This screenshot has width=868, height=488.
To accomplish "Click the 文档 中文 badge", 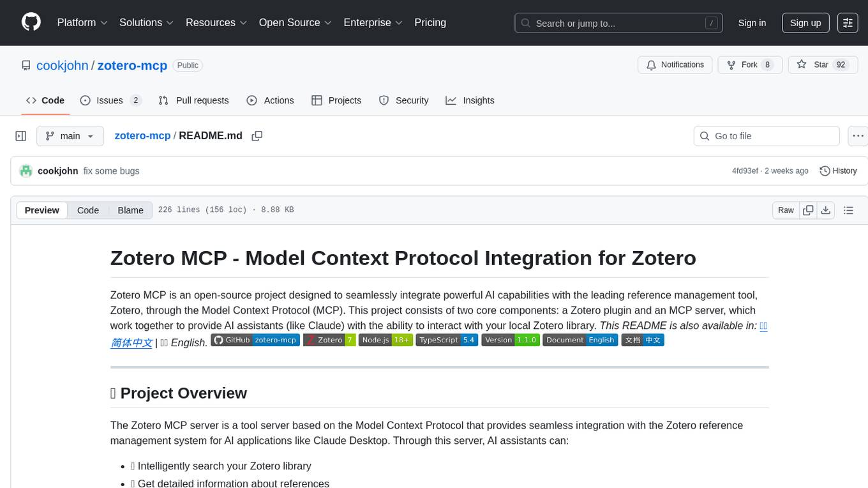I will (x=643, y=340).
